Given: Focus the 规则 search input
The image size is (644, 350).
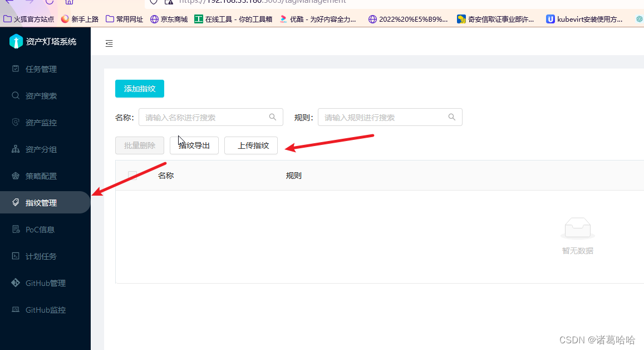Looking at the screenshot, I should pos(390,117).
